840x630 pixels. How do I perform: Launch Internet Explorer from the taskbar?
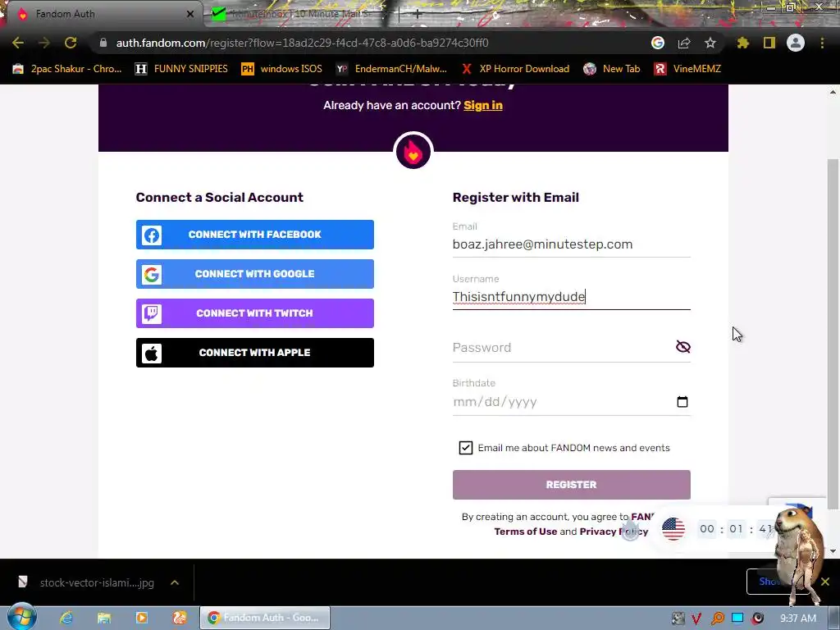tap(66, 618)
